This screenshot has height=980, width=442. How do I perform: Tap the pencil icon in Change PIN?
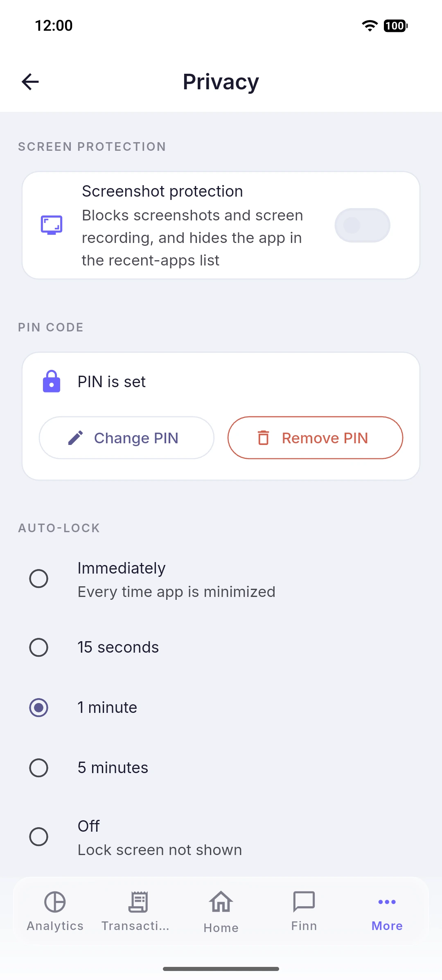(76, 438)
